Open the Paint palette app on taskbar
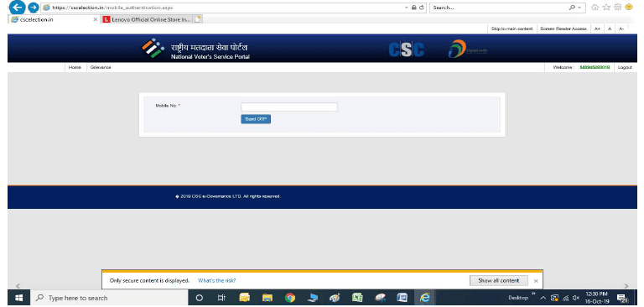This screenshot has width=644, height=307. tap(335, 298)
